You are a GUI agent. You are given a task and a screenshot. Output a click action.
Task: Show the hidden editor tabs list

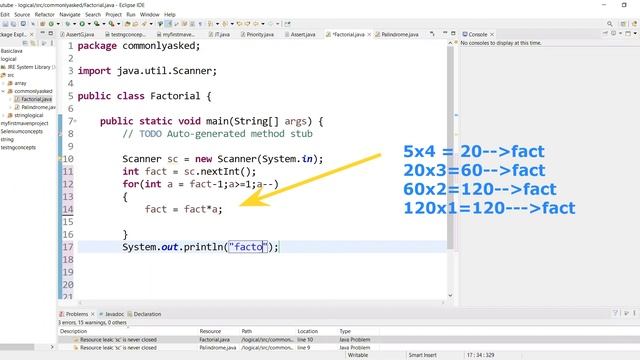432,34
